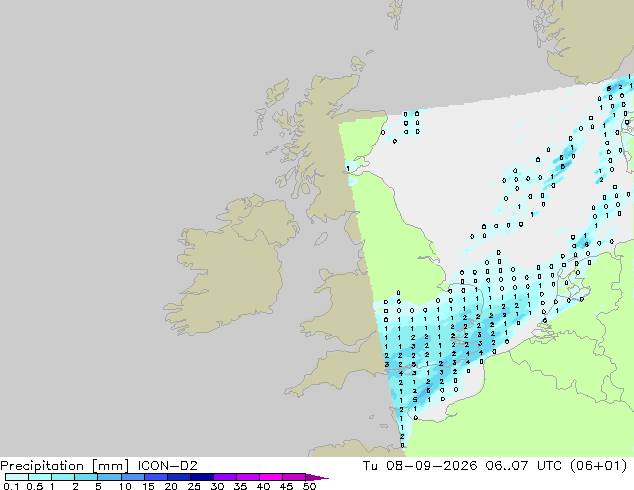
Task: Click the Precipitation [mm] title label
Action: pos(65,466)
